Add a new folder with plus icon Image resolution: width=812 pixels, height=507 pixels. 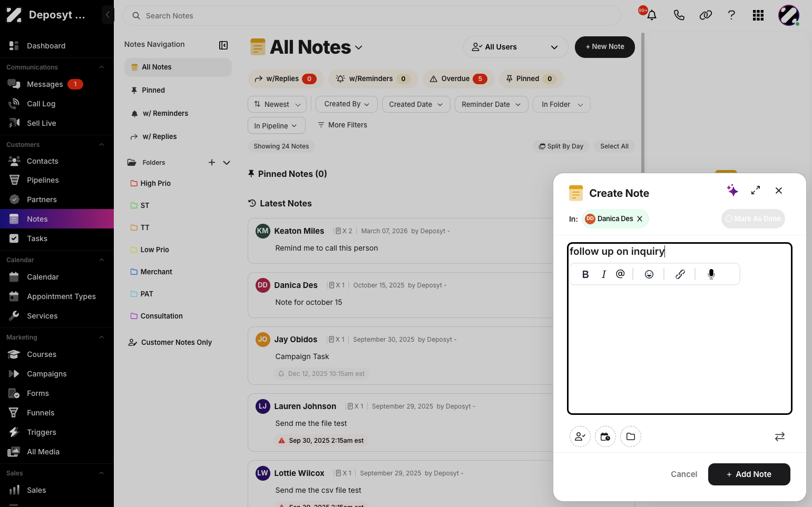tap(212, 163)
